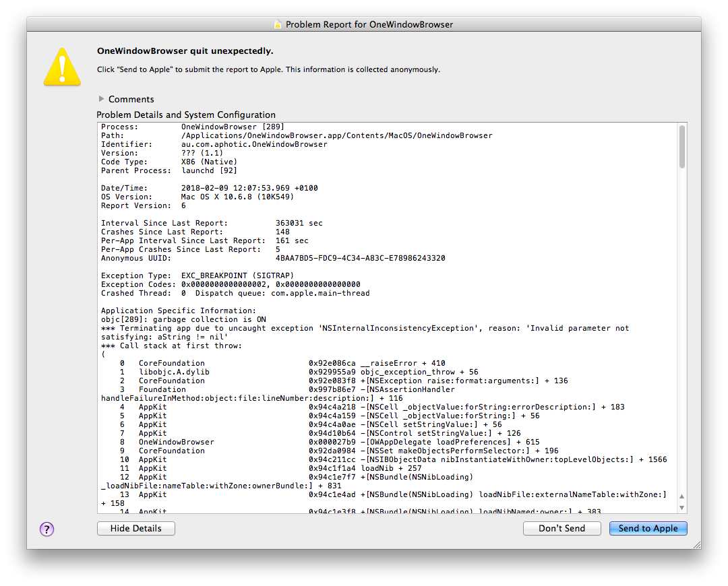Click 'EXC_BREAKPOINT (SIGTRAP)' exception type
This screenshot has height=586, width=728.
(238, 275)
